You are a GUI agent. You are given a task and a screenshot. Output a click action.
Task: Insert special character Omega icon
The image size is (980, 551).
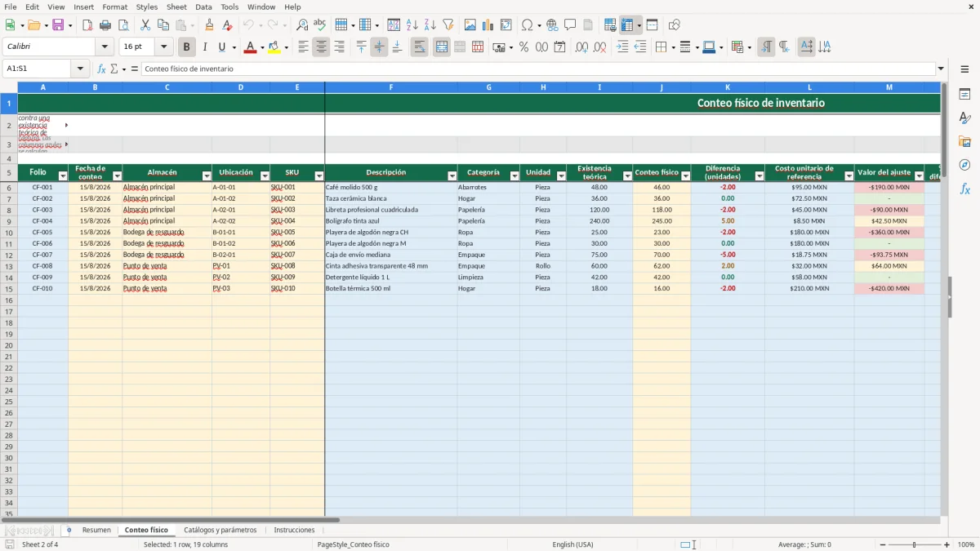[527, 25]
